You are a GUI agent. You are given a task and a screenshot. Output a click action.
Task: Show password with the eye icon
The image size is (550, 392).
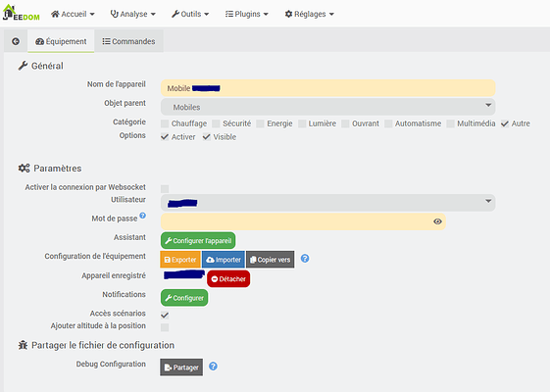click(437, 221)
